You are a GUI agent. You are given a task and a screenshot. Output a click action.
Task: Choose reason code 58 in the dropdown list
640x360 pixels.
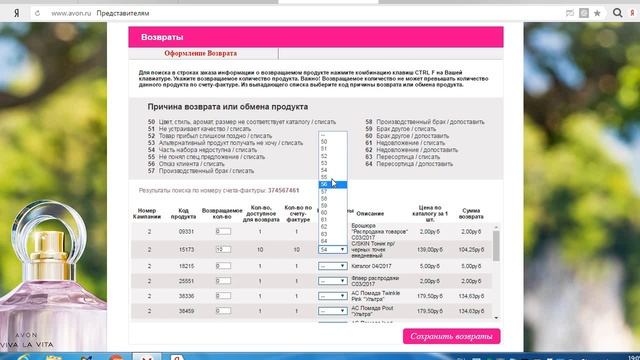pyautogui.click(x=333, y=198)
